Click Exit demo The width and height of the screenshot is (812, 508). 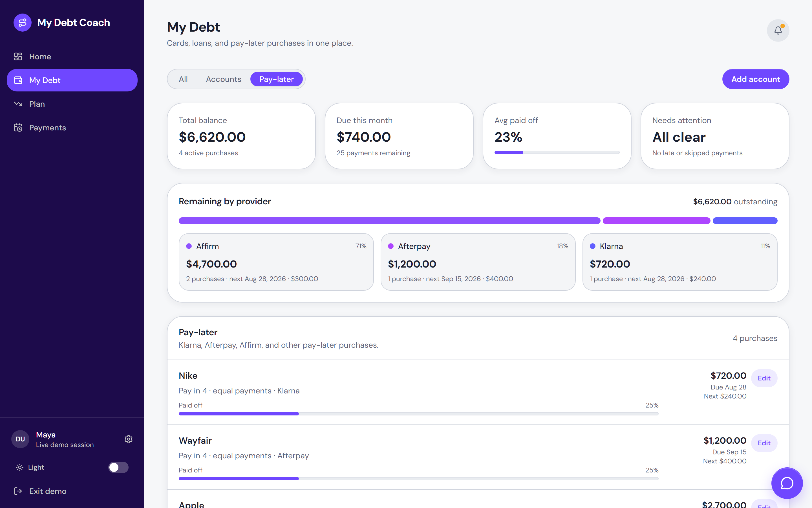pos(72,491)
